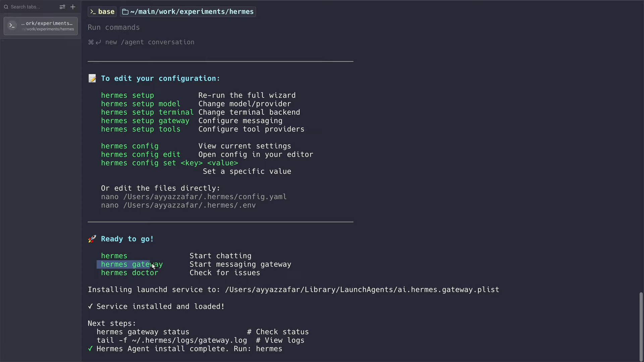Click 'hermes config edit' command text
Image resolution: width=644 pixels, height=362 pixels.
141,155
